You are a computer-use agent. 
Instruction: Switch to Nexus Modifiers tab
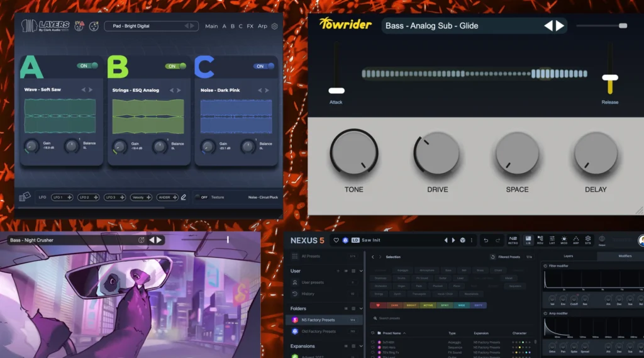pos(625,256)
